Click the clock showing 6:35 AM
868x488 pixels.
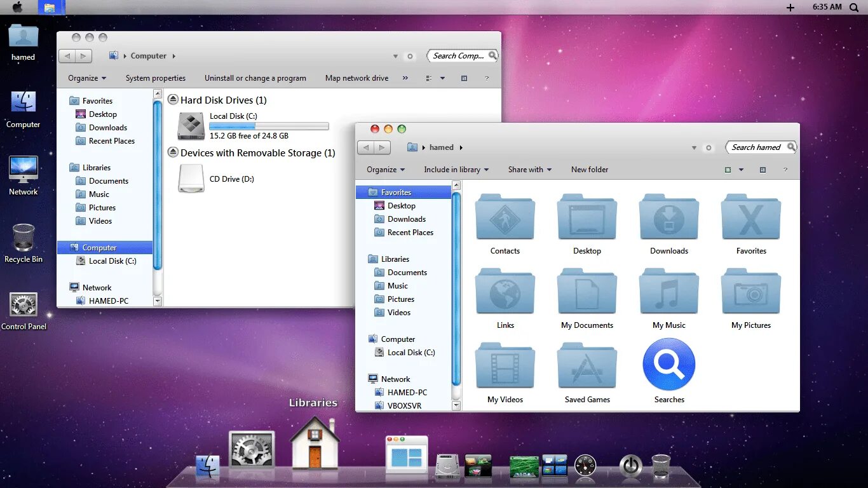click(x=827, y=7)
